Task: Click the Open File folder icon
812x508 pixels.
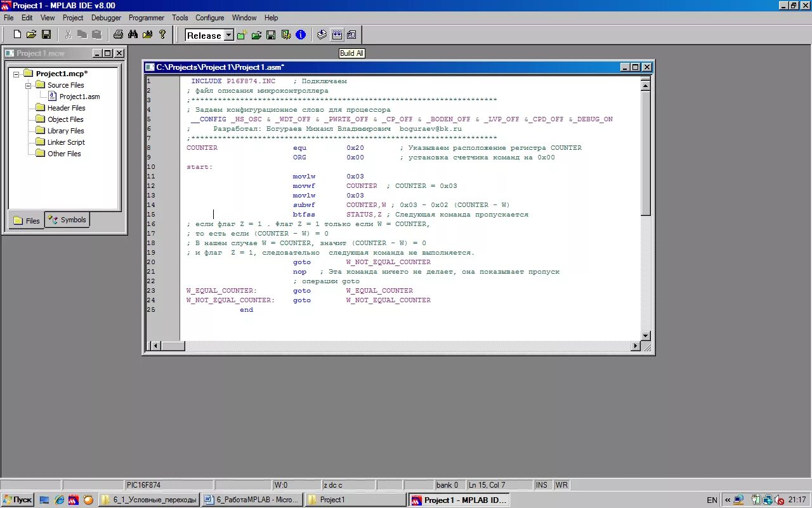Action: pos(31,35)
